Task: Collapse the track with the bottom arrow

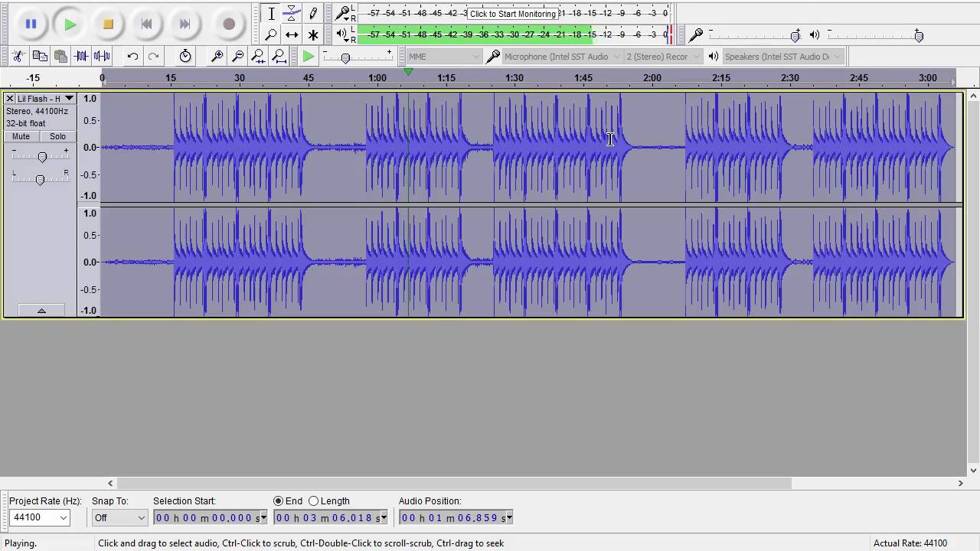Action: tap(41, 310)
